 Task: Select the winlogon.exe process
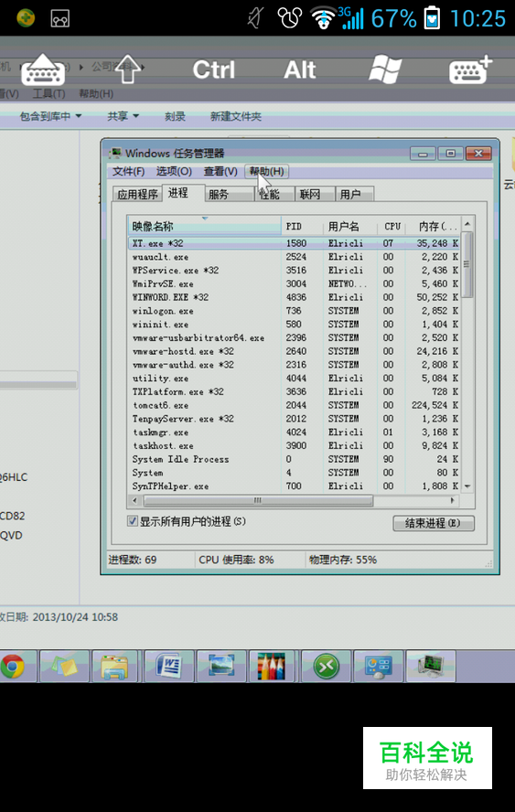click(x=294, y=311)
